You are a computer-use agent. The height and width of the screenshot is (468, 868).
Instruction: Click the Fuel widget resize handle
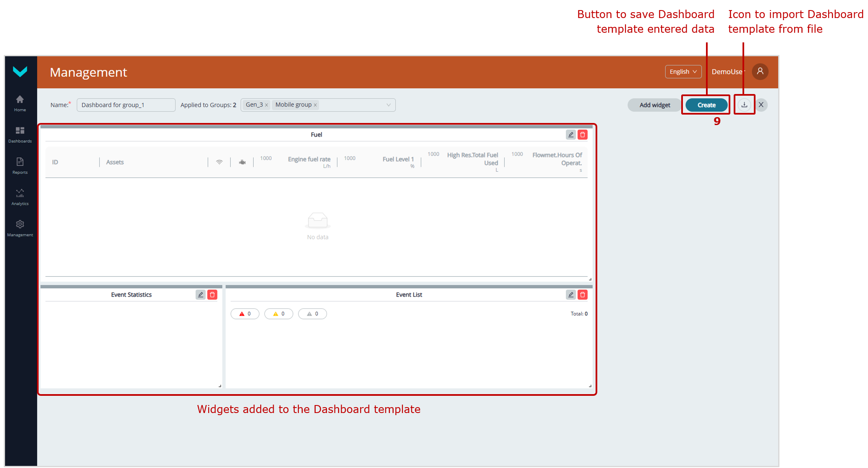(590, 279)
